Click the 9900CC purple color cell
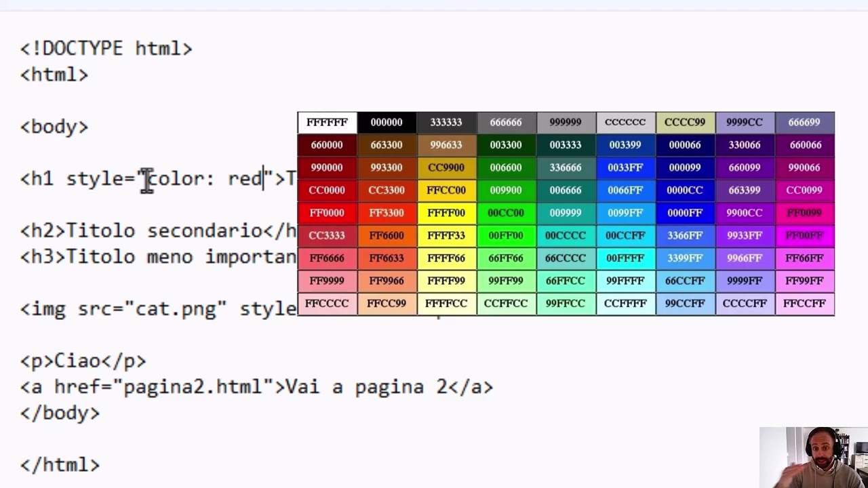This screenshot has width=868, height=488. 745,213
